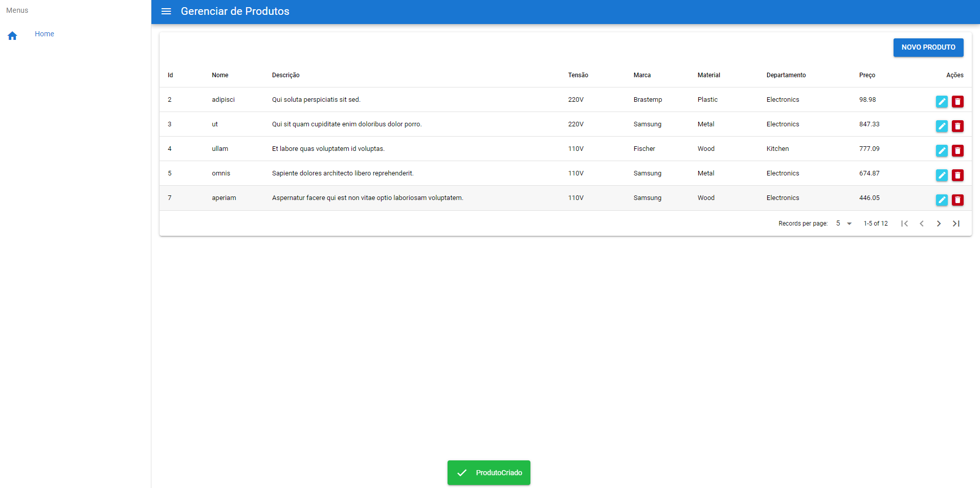Delete the product omnis
This screenshot has width=980, height=488.
(x=958, y=175)
